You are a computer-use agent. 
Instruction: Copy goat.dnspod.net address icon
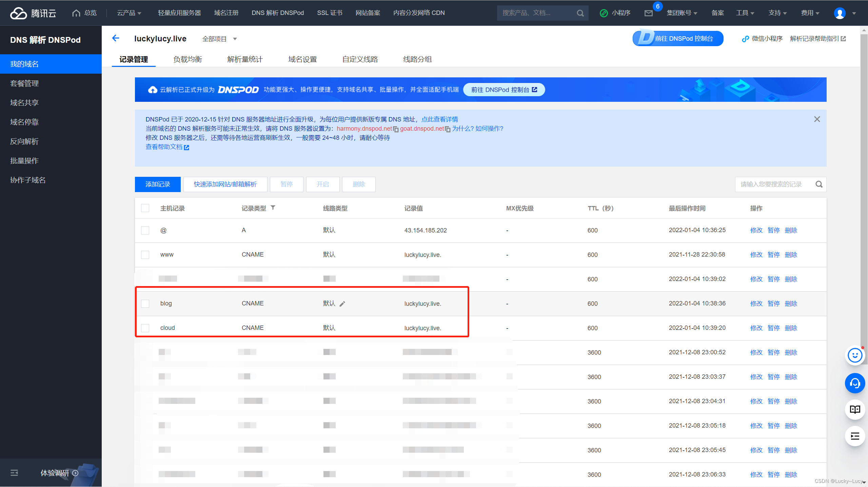click(448, 129)
